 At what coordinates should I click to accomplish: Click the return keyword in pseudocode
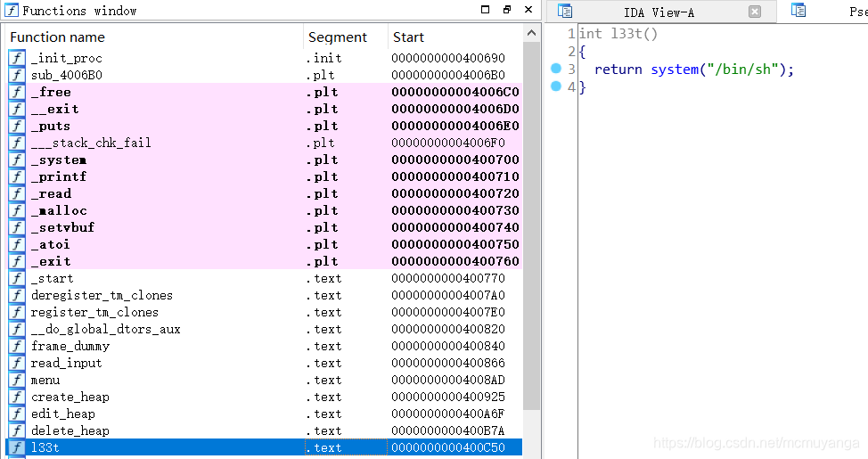coord(618,70)
